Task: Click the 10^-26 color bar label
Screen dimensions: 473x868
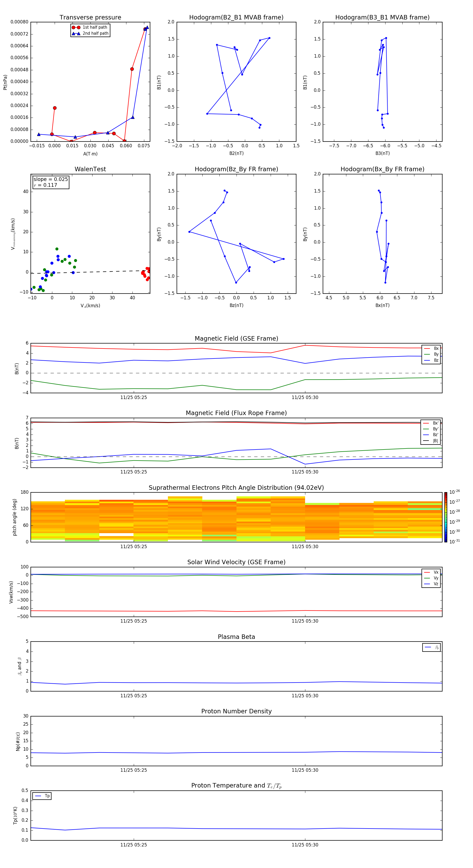Action: point(455,492)
